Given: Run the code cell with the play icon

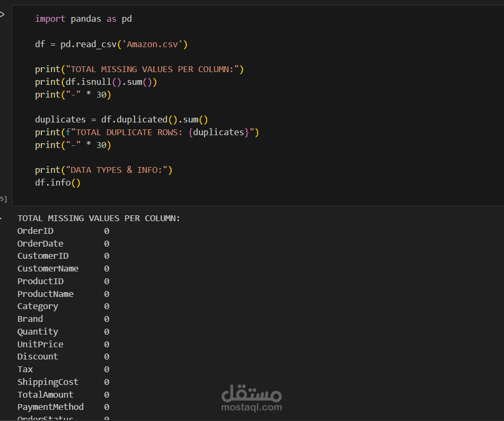Looking at the screenshot, I should coord(2,14).
